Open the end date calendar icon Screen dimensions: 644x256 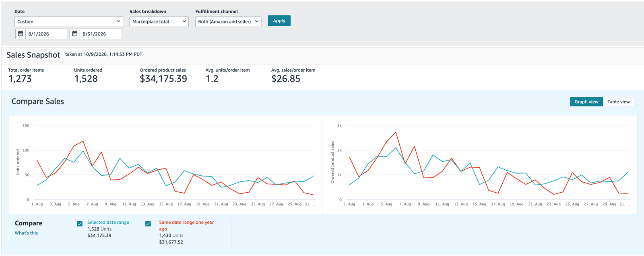[x=75, y=34]
